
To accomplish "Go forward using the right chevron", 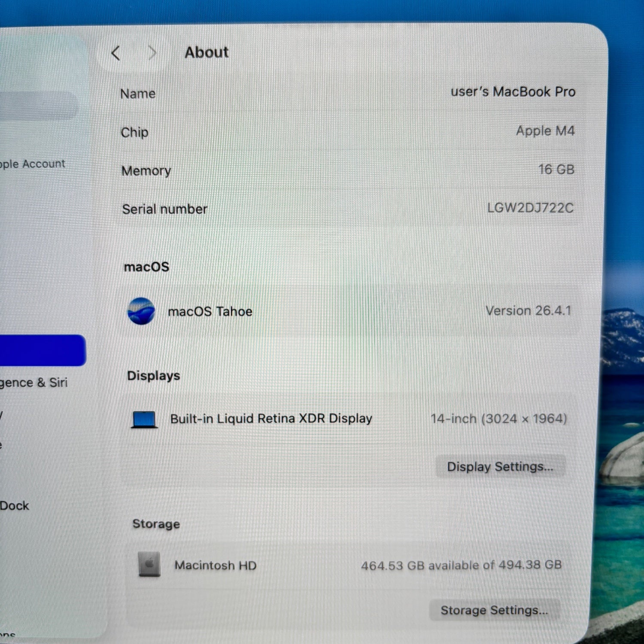I will [x=152, y=53].
